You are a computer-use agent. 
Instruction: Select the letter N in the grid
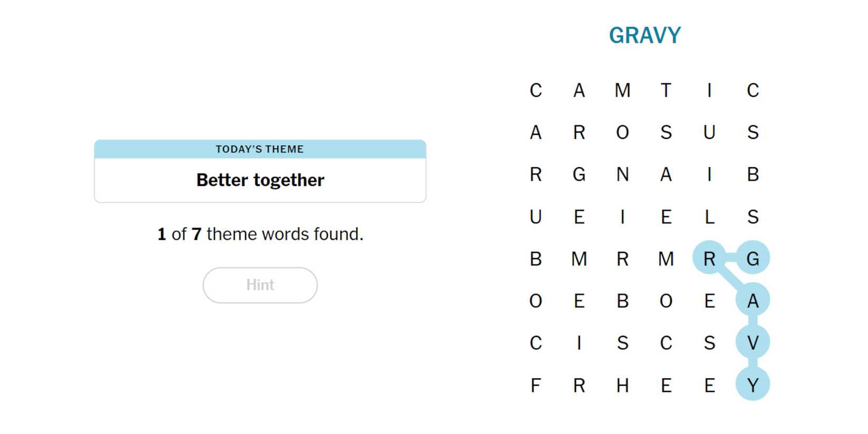(x=622, y=175)
